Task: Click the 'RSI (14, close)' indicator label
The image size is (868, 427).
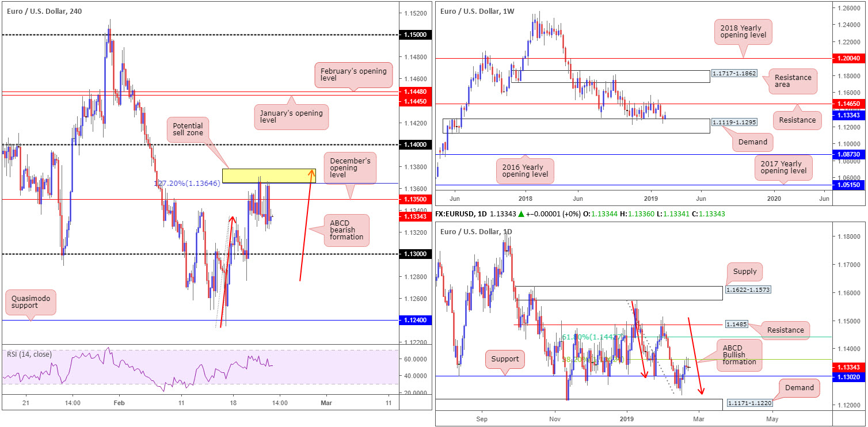Action: coord(28,354)
